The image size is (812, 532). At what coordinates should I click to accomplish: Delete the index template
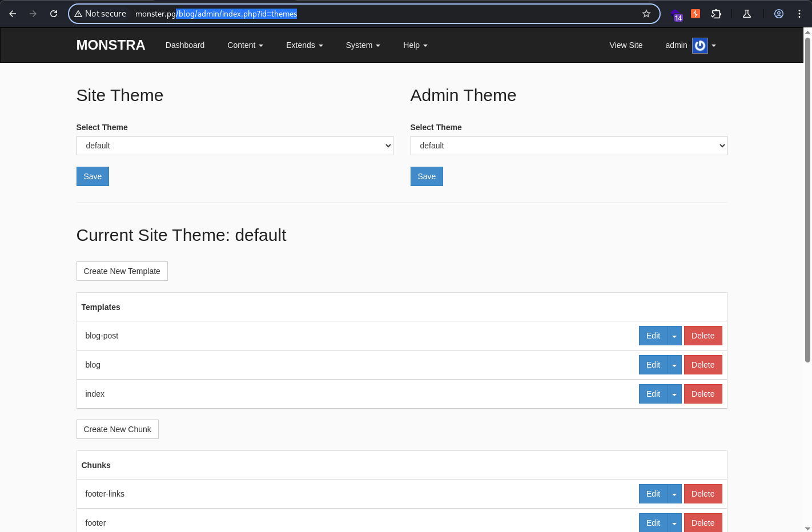click(x=703, y=394)
